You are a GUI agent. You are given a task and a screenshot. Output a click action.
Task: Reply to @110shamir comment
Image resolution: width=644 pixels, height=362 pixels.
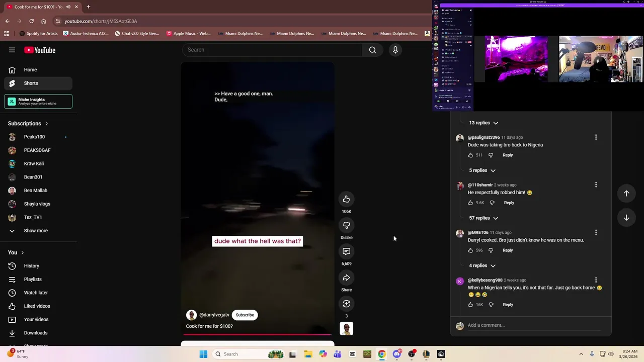point(509,203)
